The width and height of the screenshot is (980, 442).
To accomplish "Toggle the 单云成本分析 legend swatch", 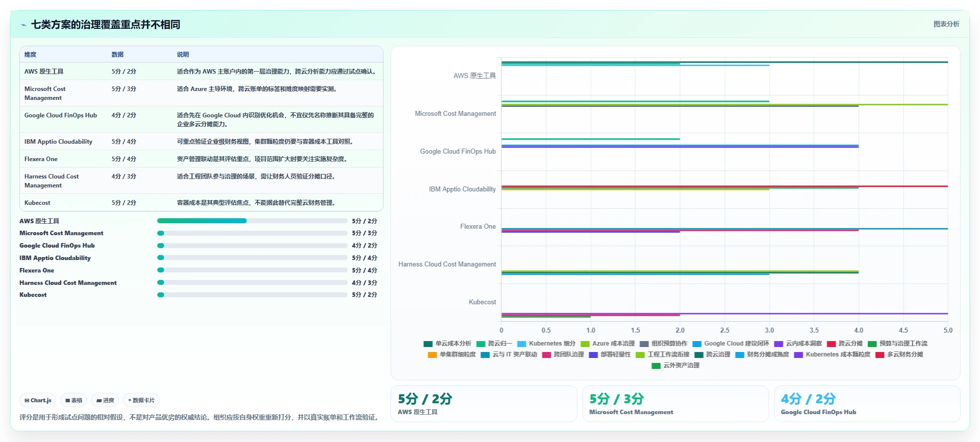I will point(428,344).
